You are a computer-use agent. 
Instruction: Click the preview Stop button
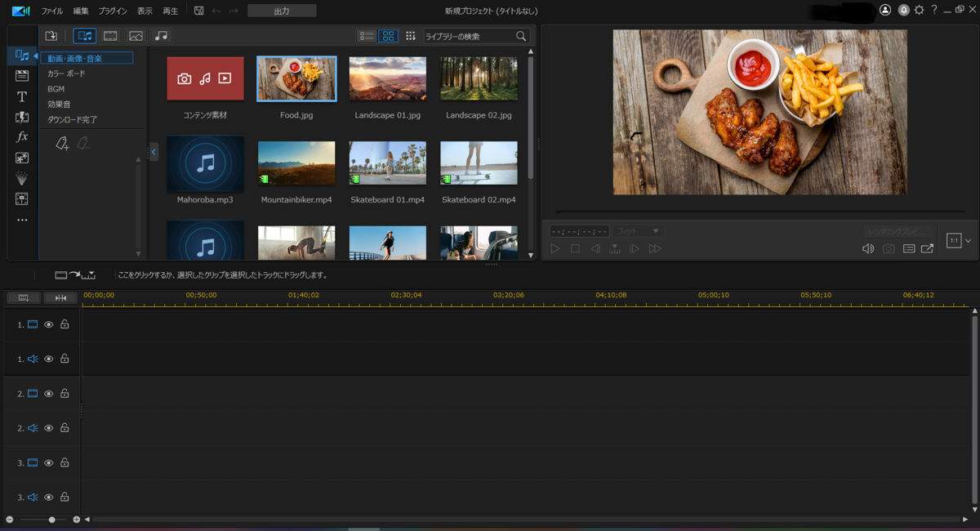tap(575, 248)
